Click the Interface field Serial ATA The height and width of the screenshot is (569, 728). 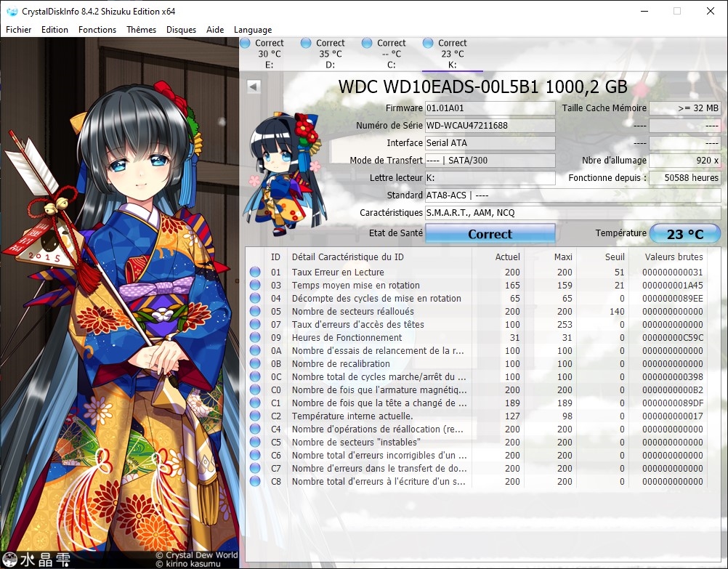coord(490,143)
